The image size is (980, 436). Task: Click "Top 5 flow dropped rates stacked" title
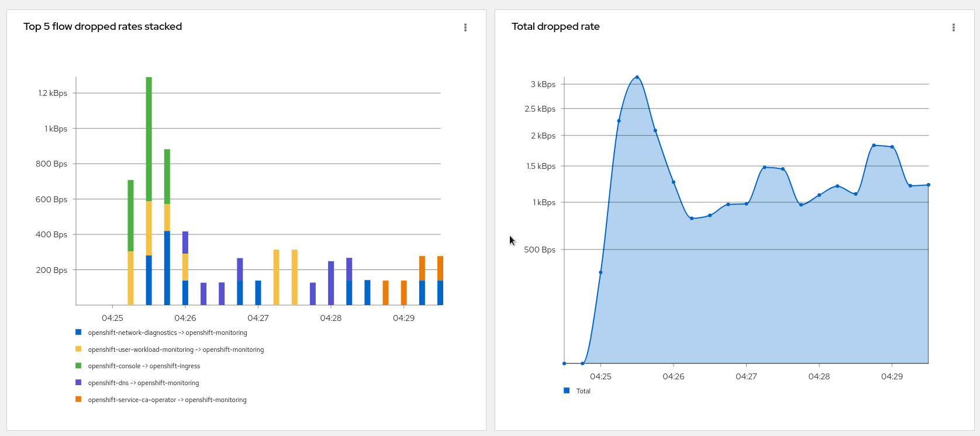tap(103, 26)
